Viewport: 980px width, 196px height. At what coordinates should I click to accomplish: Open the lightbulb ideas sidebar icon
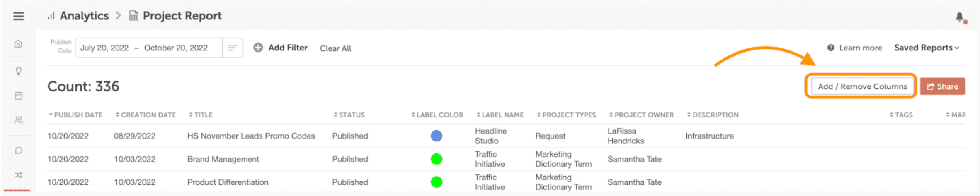[19, 71]
